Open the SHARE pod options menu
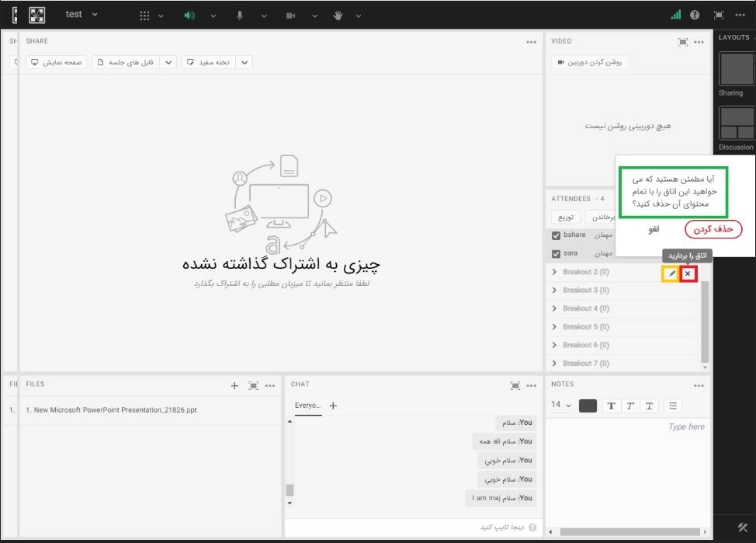This screenshot has width=756, height=543. 532,42
